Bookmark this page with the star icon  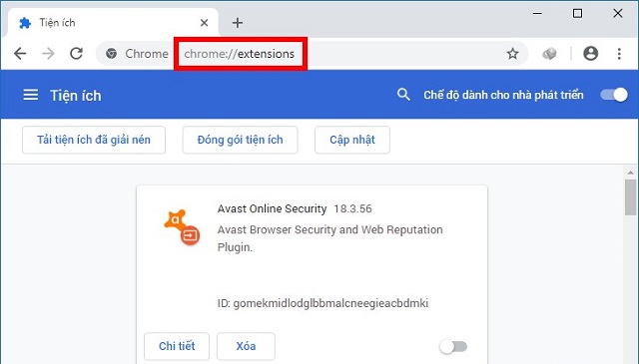click(x=512, y=53)
